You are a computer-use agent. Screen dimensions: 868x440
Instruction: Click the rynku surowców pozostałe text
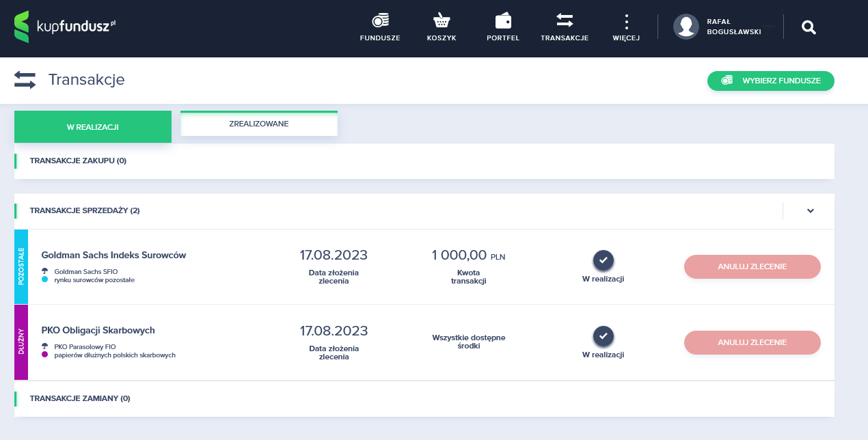[x=94, y=279]
